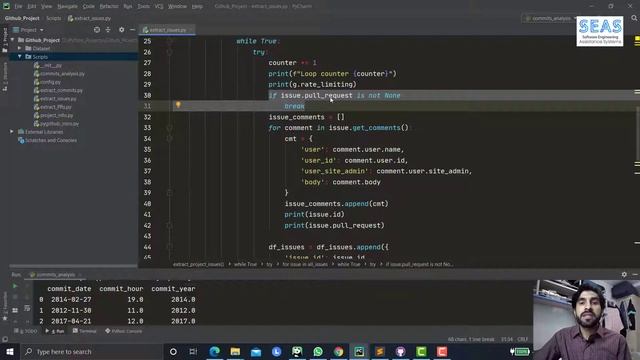Open the Terminal tool window

tap(84, 331)
